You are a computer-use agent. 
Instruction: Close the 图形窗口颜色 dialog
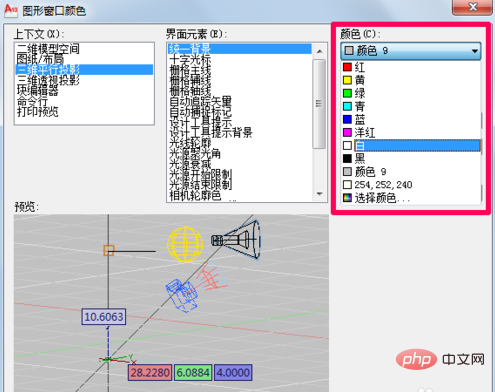[x=472, y=7]
